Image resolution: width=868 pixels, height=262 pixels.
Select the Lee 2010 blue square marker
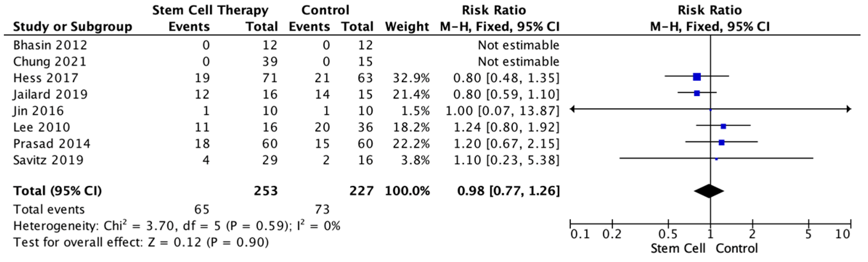[x=723, y=126]
